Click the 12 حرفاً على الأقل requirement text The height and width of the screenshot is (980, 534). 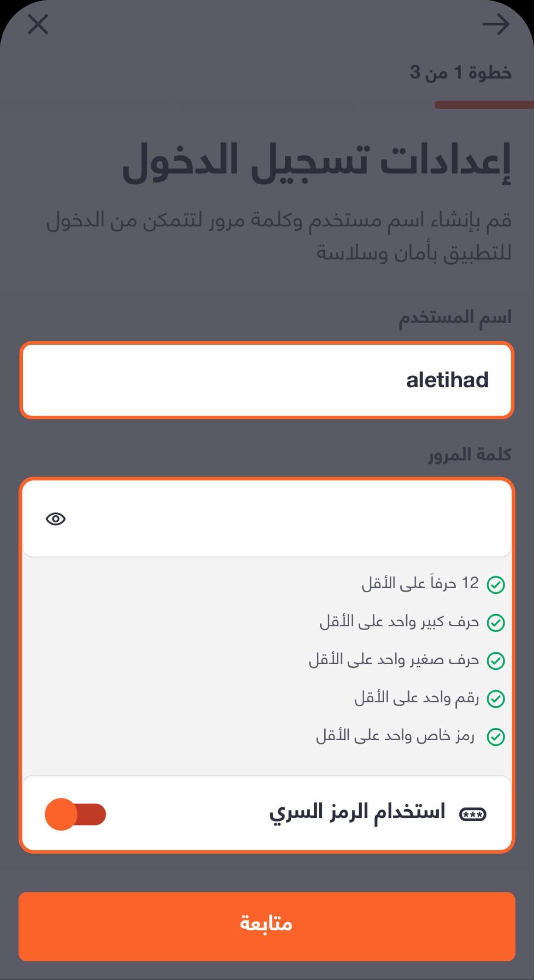click(420, 583)
